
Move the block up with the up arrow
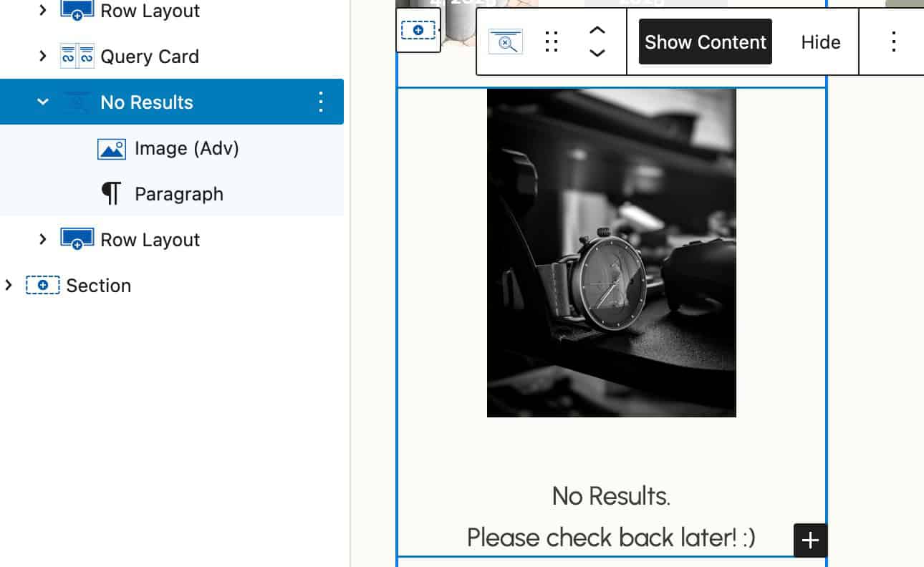tap(597, 31)
